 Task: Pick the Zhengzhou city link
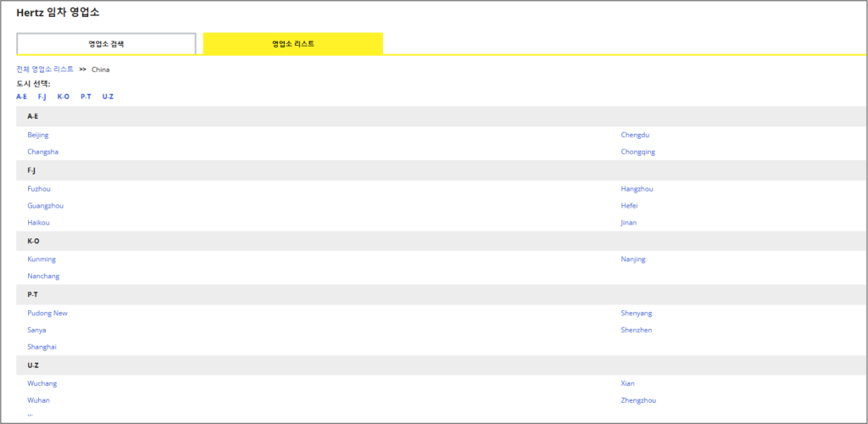pos(638,400)
